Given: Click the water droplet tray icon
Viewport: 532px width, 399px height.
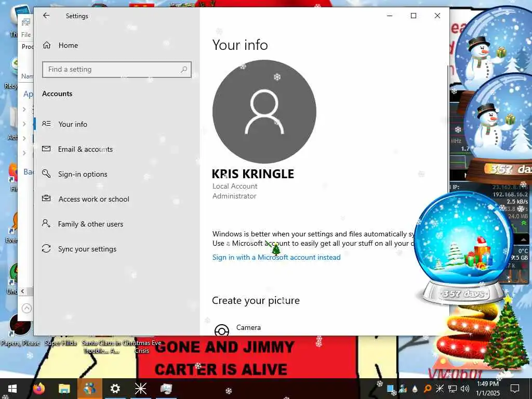Looking at the screenshot, I should click(x=415, y=389).
